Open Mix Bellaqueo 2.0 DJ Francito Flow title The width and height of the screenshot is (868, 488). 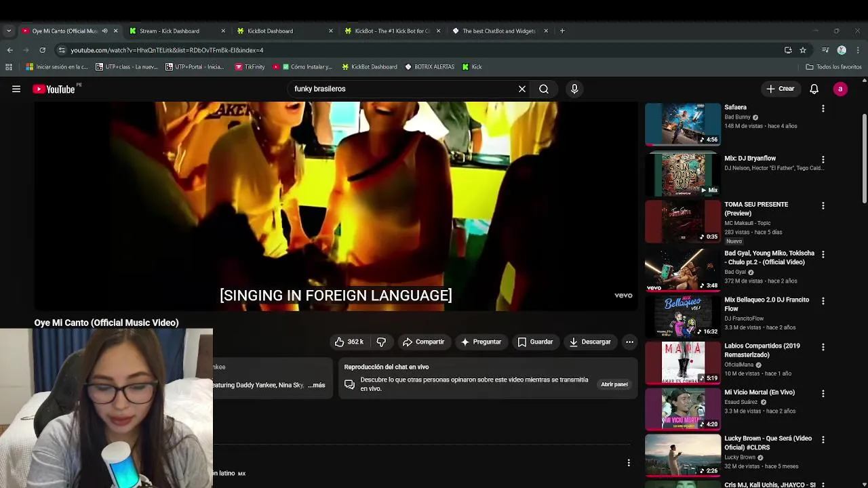pos(766,304)
